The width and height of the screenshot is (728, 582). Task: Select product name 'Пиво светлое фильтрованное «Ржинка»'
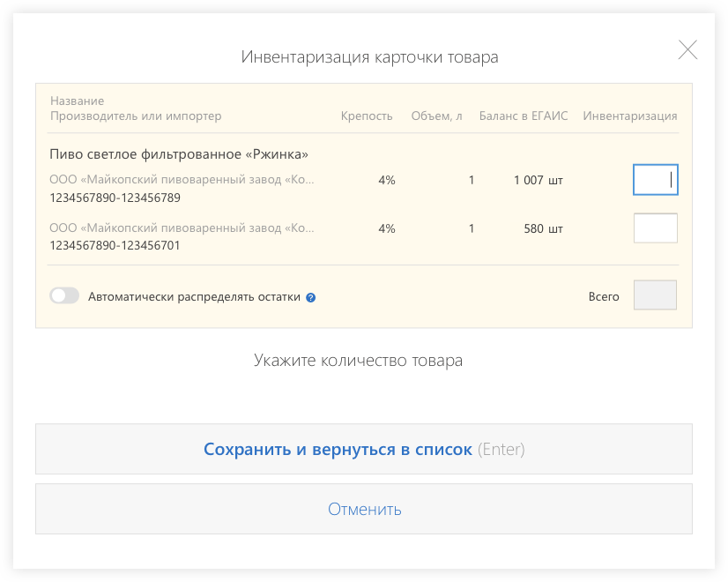[x=179, y=154]
